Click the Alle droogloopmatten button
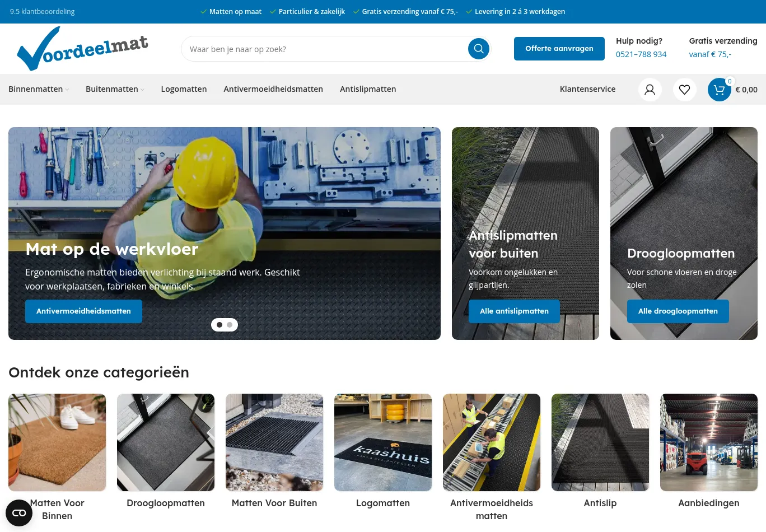 (x=678, y=311)
